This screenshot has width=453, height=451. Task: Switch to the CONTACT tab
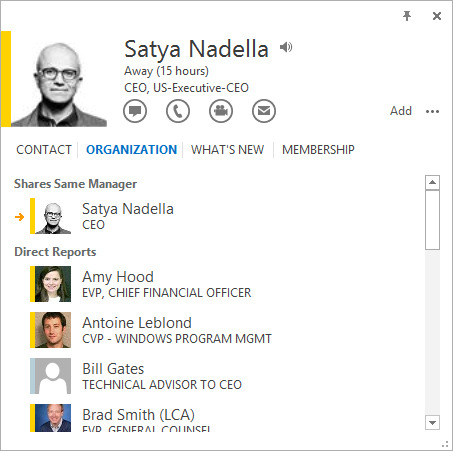coord(44,150)
